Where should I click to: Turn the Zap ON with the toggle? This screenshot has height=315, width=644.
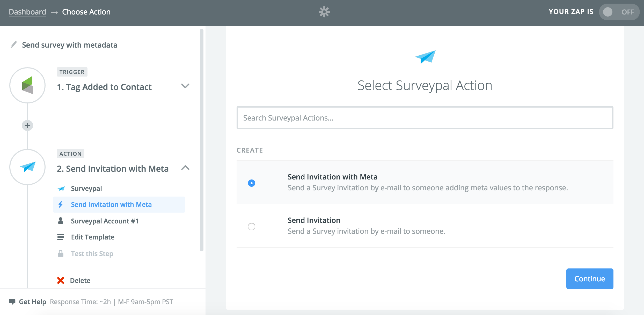pos(619,12)
